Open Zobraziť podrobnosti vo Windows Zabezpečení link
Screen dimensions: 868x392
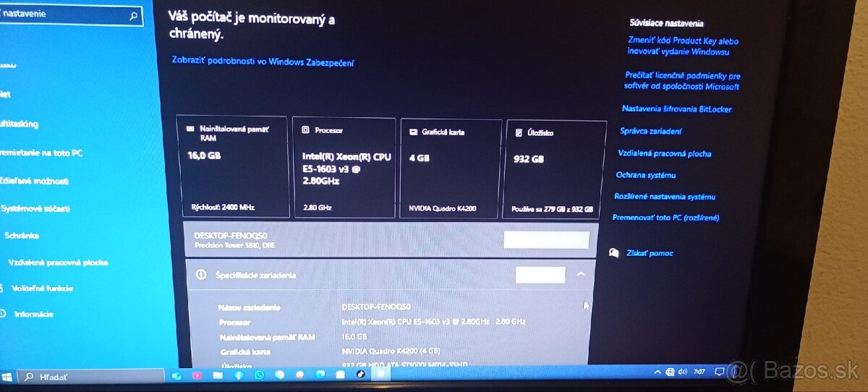tap(263, 62)
